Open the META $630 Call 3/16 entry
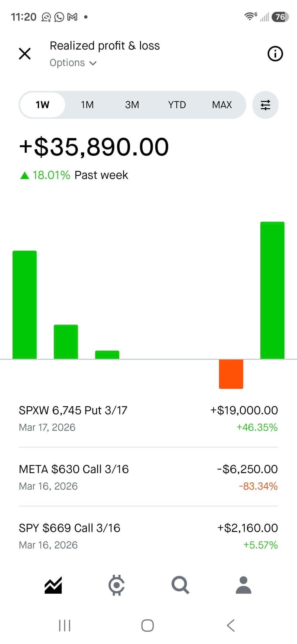This screenshot has width=297, height=644. click(148, 477)
